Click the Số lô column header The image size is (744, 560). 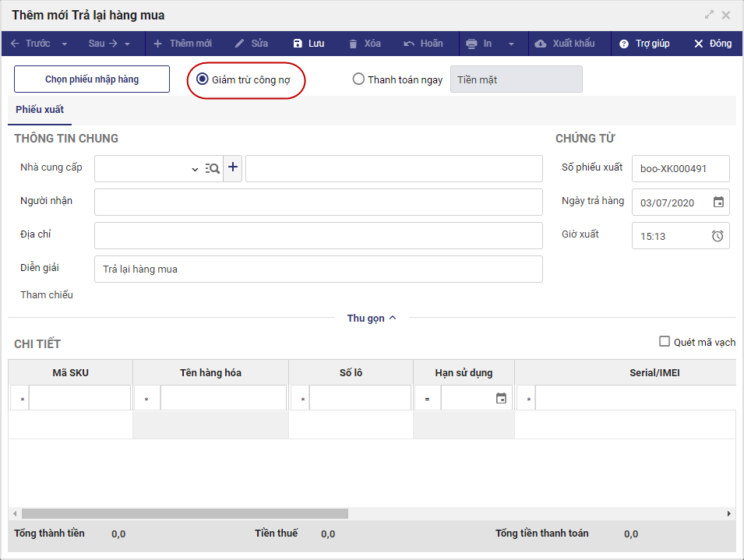click(x=351, y=373)
